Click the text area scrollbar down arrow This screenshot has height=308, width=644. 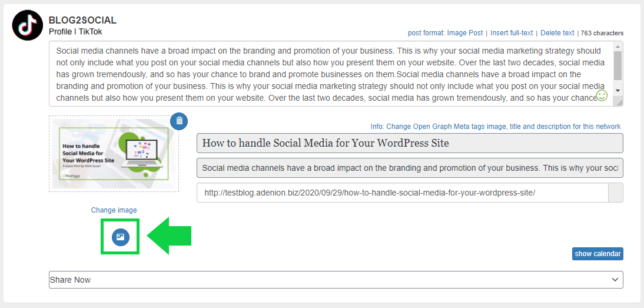click(618, 90)
